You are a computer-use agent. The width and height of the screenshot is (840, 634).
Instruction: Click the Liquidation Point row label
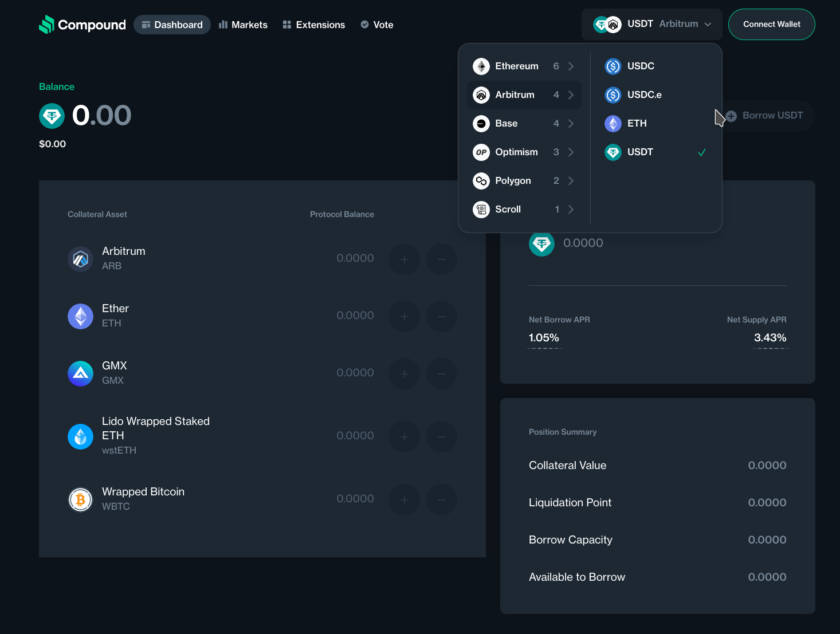coord(570,503)
